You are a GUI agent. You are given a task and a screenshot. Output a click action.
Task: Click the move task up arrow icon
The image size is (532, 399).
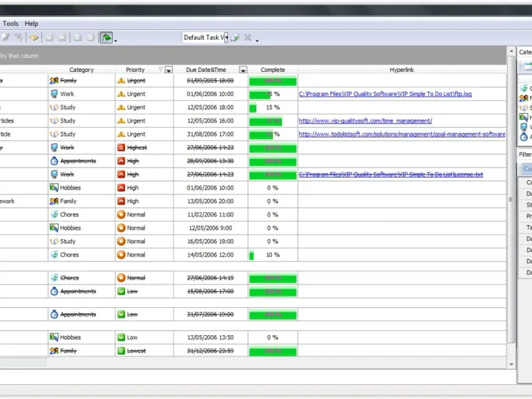(62, 37)
